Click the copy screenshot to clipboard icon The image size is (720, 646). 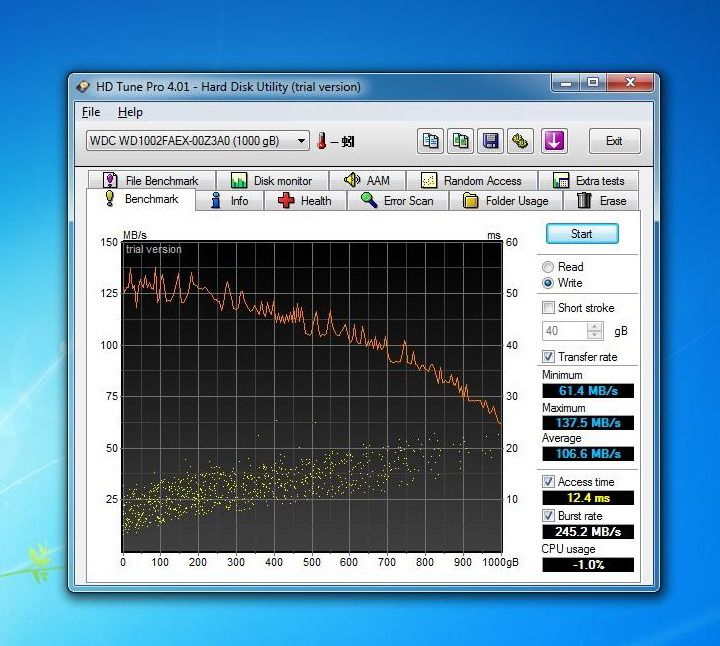click(x=461, y=141)
